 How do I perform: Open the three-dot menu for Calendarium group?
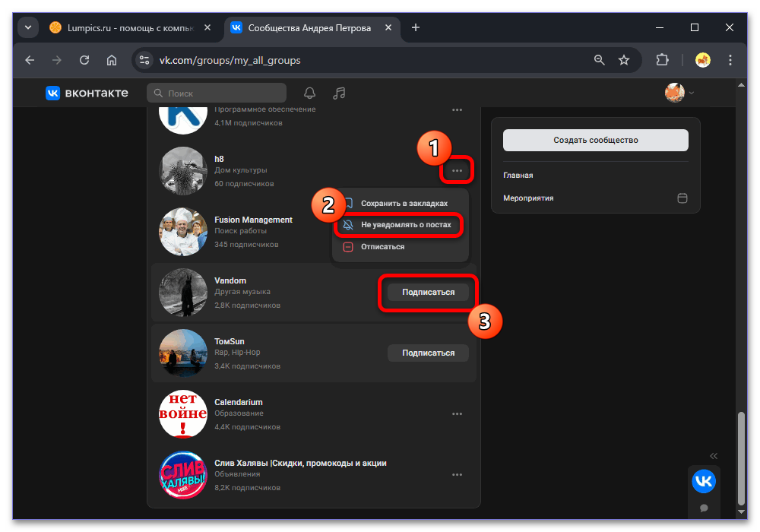[457, 413]
